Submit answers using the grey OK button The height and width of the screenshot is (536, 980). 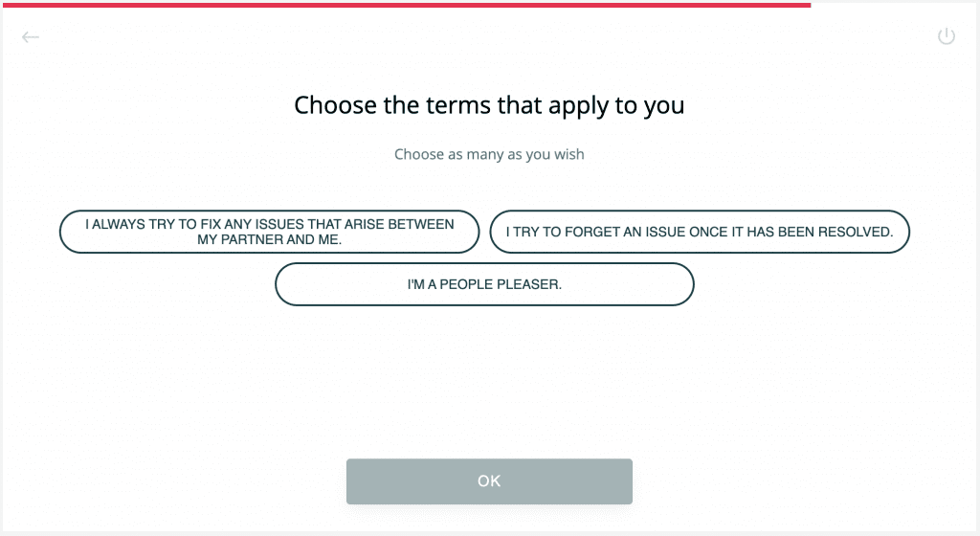coord(489,481)
